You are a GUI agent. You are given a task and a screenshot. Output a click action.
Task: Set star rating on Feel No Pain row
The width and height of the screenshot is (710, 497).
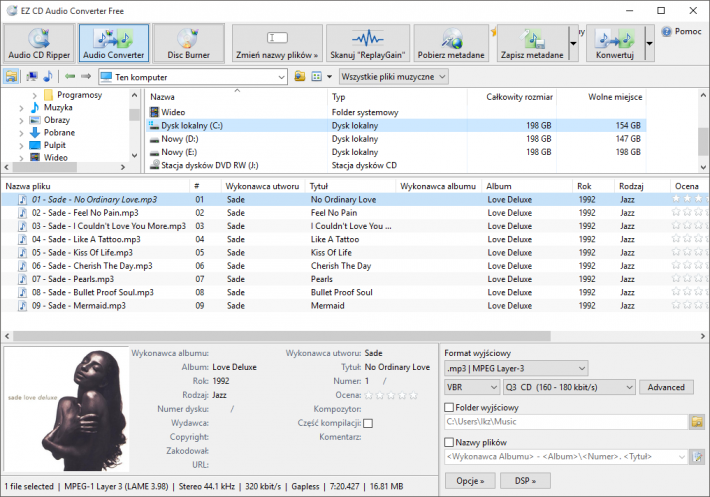coord(688,212)
